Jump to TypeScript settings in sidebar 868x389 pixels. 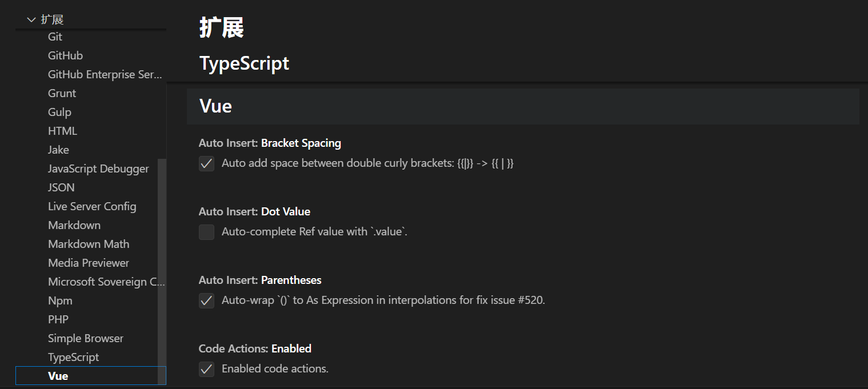(73, 357)
